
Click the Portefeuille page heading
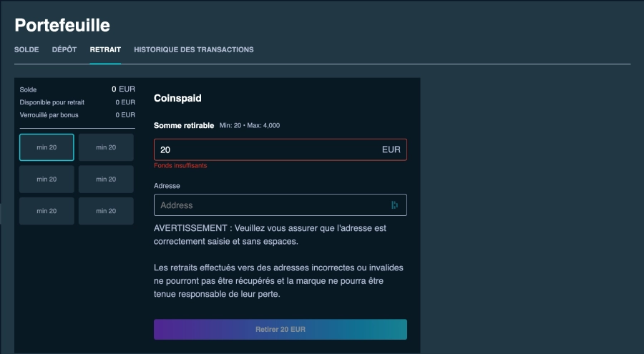pyautogui.click(x=62, y=25)
